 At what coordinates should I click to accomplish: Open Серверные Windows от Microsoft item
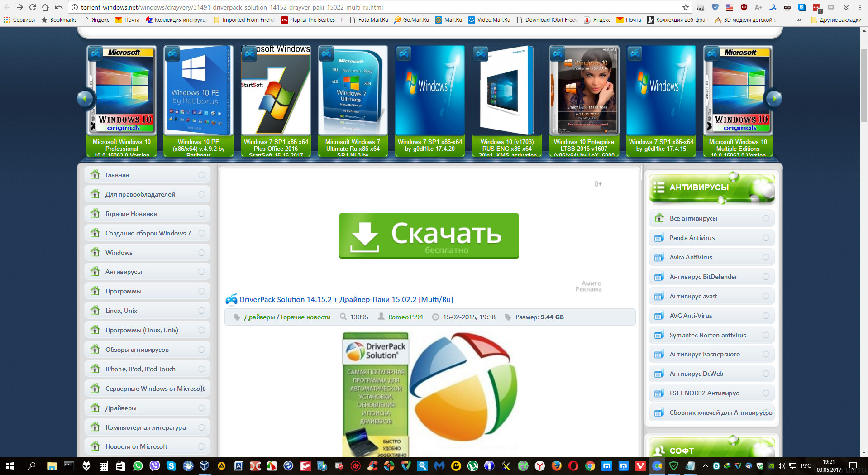(148, 389)
